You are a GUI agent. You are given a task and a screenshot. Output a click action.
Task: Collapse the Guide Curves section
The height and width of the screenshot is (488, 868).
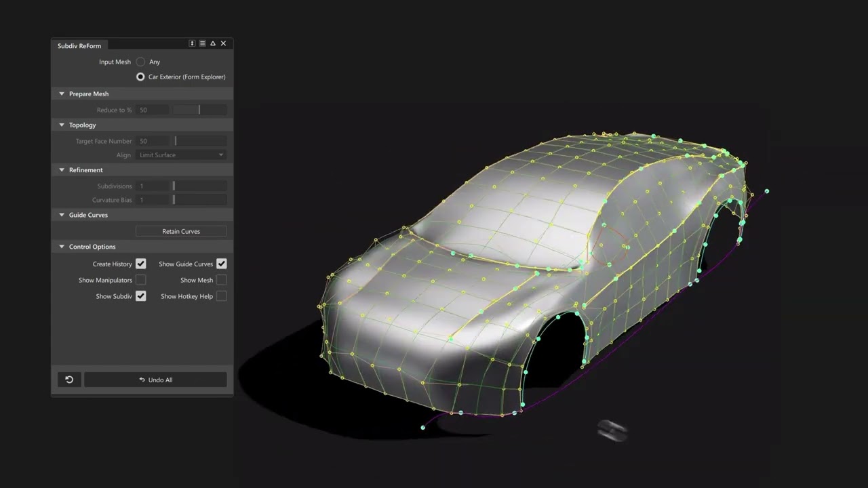(62, 215)
